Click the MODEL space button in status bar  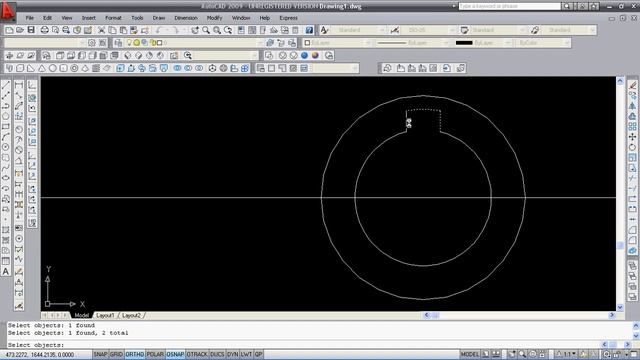(469, 354)
